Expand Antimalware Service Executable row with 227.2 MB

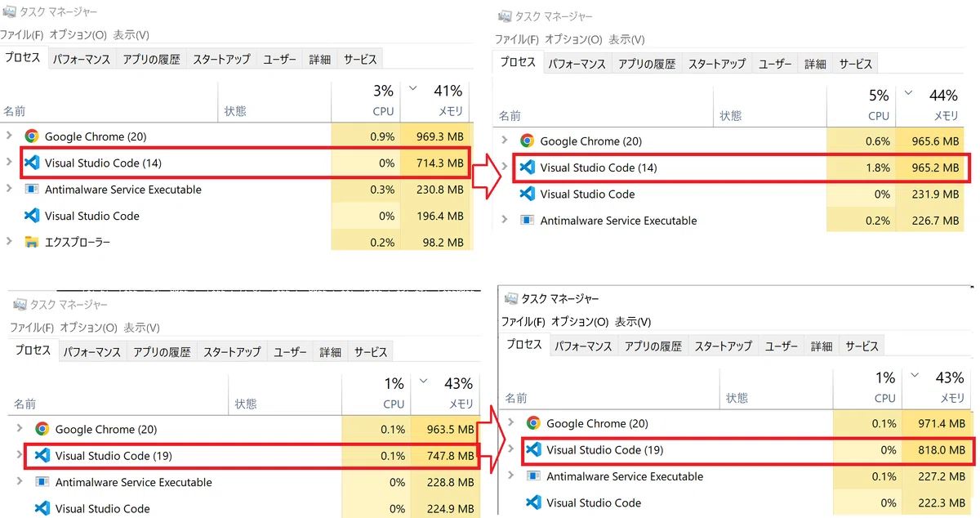click(511, 476)
